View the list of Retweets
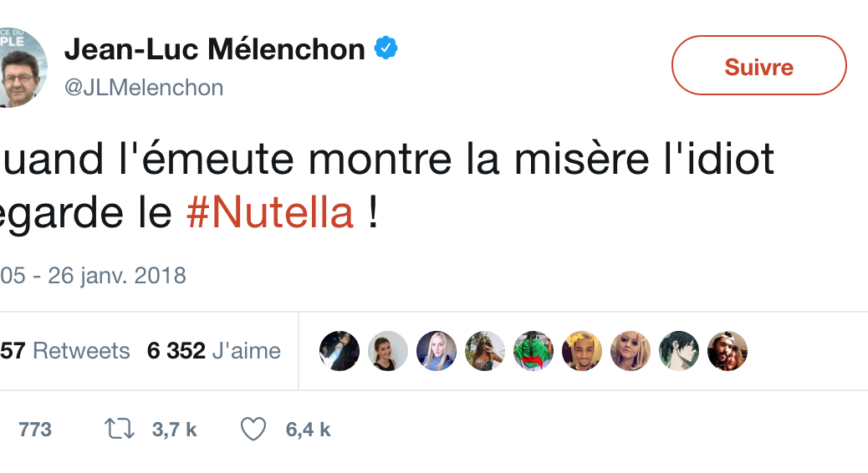868x473 pixels. click(80, 351)
